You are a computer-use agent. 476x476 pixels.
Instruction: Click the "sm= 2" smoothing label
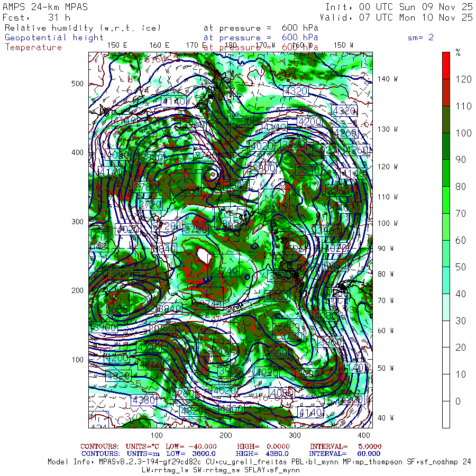coord(420,38)
